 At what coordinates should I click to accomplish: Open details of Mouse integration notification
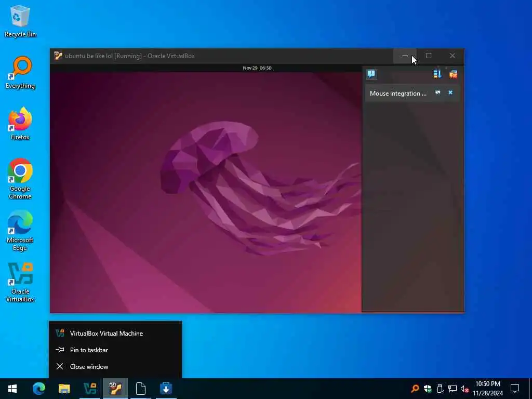pyautogui.click(x=437, y=92)
